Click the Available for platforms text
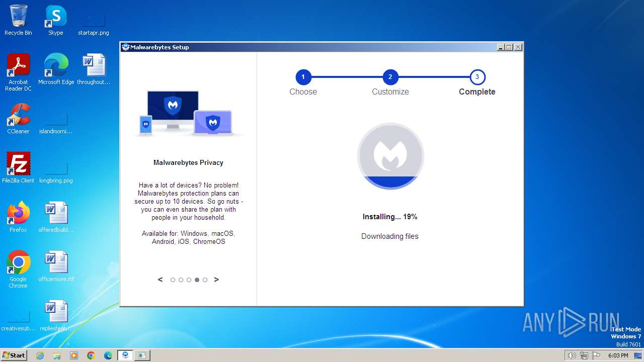Screen dimensions: 644x362 pyautogui.click(x=189, y=237)
